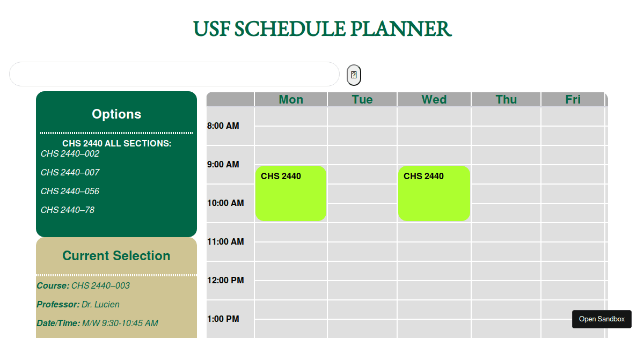Click the Mon column header
Screen dimensions: 644x338
290,99
